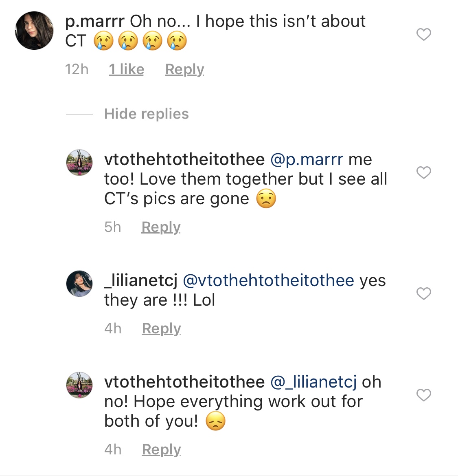Open vtothehtotheitothee username on first reply

click(x=184, y=159)
